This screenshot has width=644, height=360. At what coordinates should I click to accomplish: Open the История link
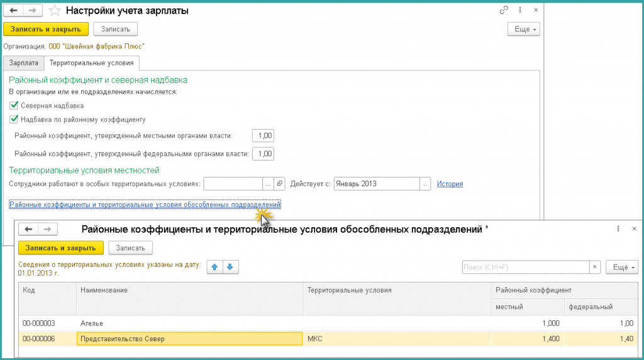tap(450, 184)
